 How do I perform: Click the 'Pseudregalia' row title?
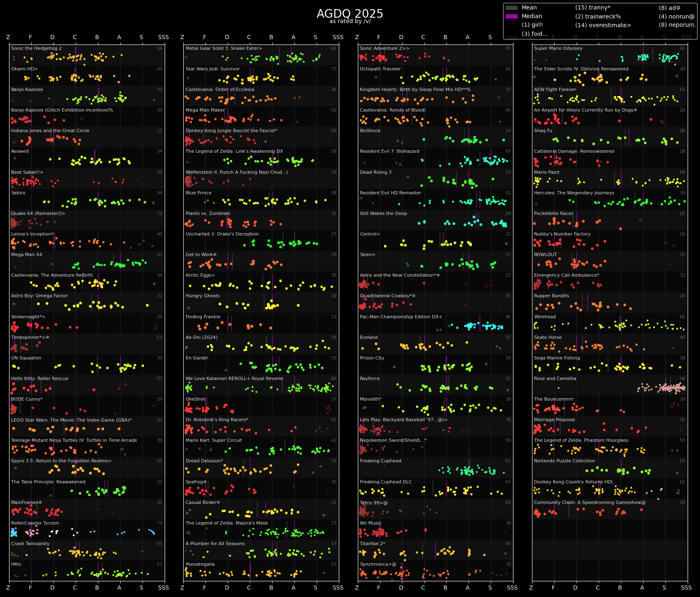pyautogui.click(x=200, y=564)
